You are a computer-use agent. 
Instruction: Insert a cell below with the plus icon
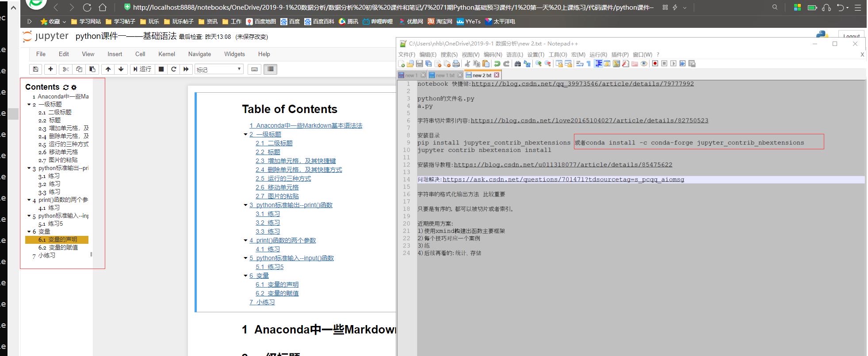[50, 69]
